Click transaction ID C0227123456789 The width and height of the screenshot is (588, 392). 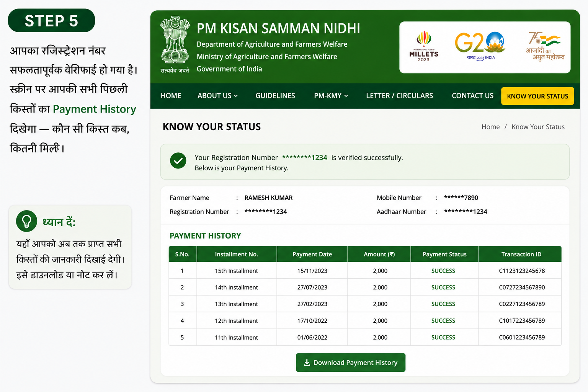pos(522,304)
